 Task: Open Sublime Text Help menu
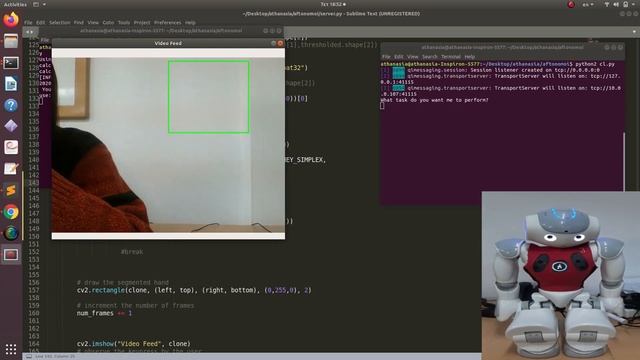click(x=190, y=22)
